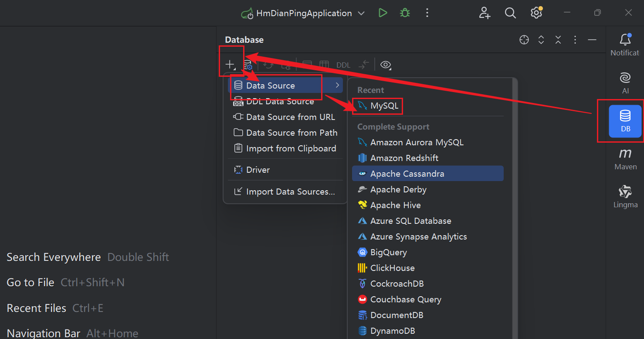Select Apache Derby
The width and height of the screenshot is (644, 339).
pyautogui.click(x=428, y=189)
